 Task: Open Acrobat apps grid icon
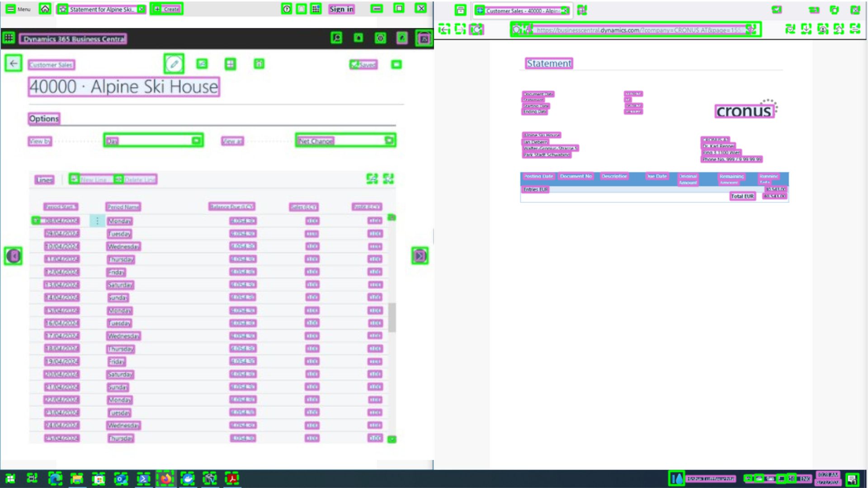[x=316, y=9]
